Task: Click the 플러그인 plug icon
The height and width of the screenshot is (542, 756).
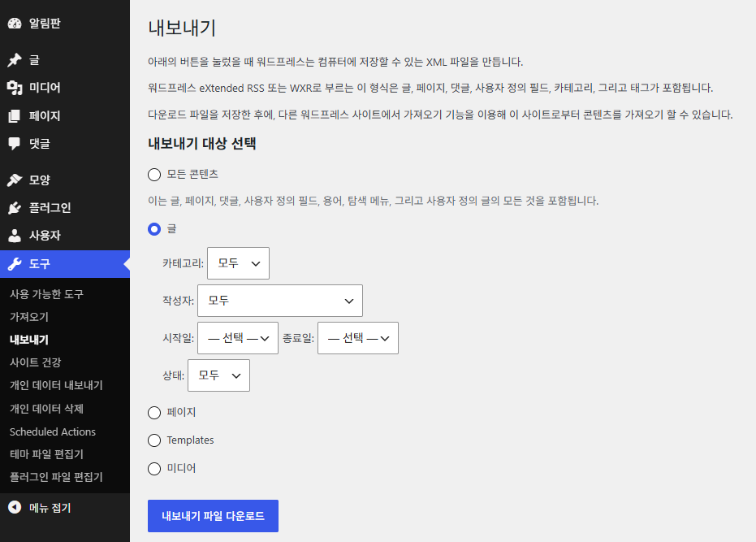Action: pos(15,208)
